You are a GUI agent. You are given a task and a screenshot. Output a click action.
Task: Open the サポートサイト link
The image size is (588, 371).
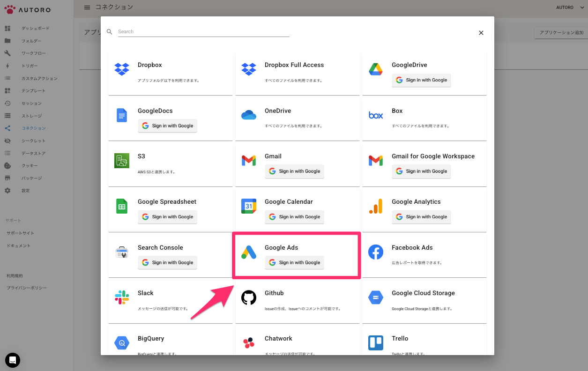20,233
